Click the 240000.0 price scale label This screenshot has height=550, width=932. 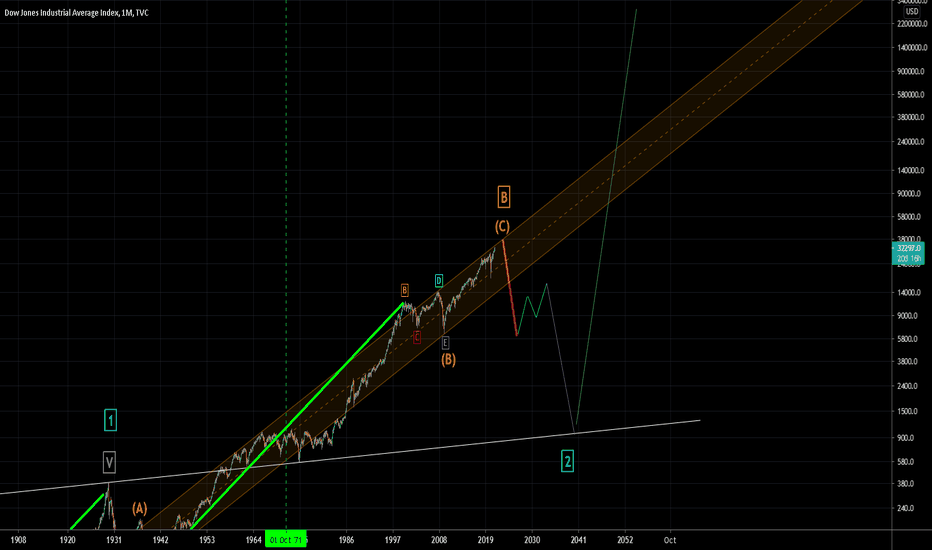(x=912, y=142)
